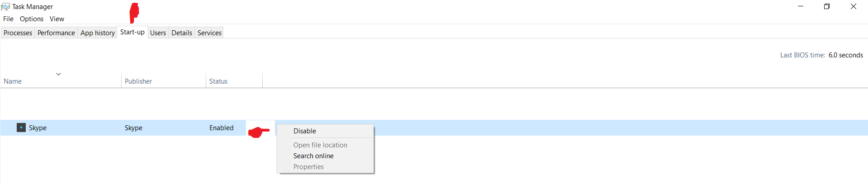This screenshot has height=184, width=868.
Task: Open the File menu
Action: tap(8, 19)
